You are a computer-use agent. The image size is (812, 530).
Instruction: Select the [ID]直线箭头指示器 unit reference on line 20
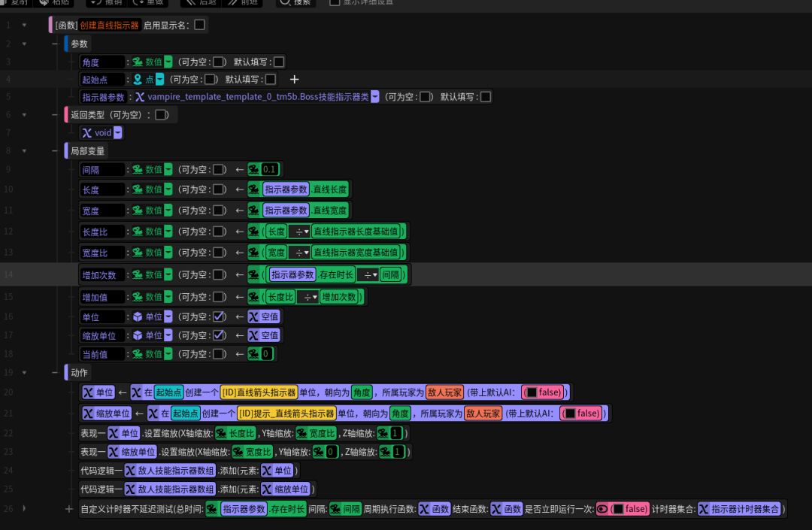pyautogui.click(x=259, y=392)
